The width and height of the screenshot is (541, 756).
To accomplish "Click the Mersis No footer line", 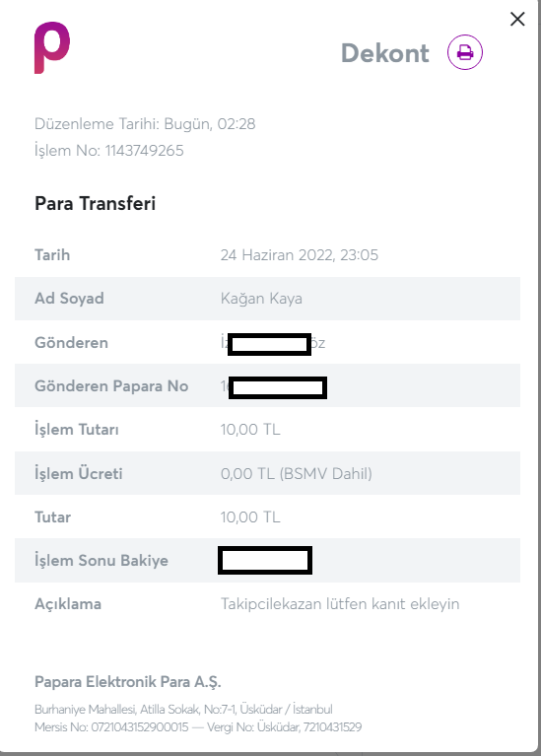I will point(198,727).
